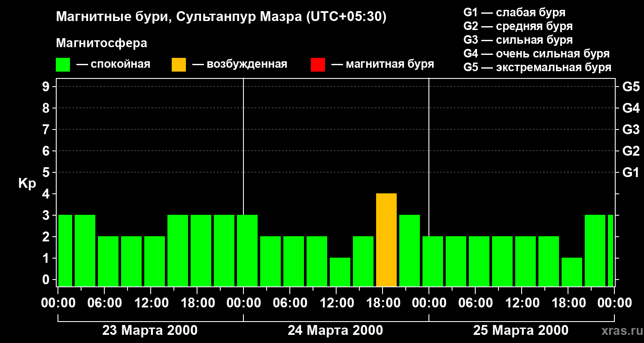Click the G5 label on the right axis
Viewport: 644px width, 343px height.
pyautogui.click(x=631, y=87)
